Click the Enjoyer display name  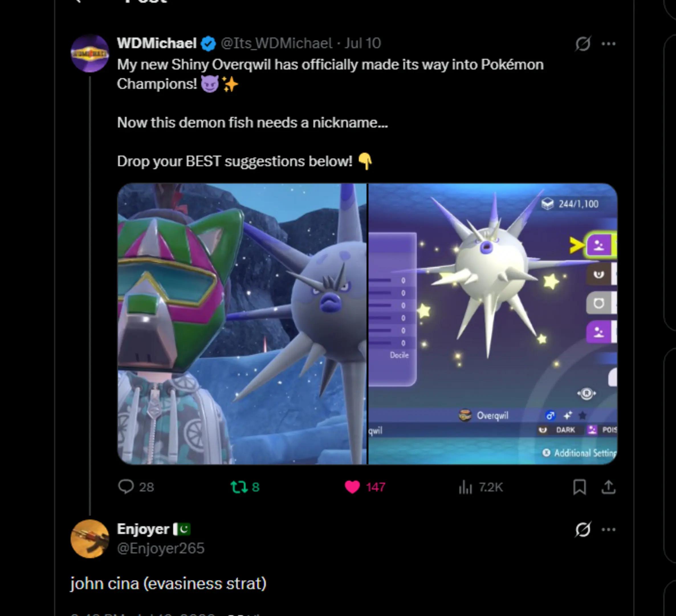pos(143,529)
